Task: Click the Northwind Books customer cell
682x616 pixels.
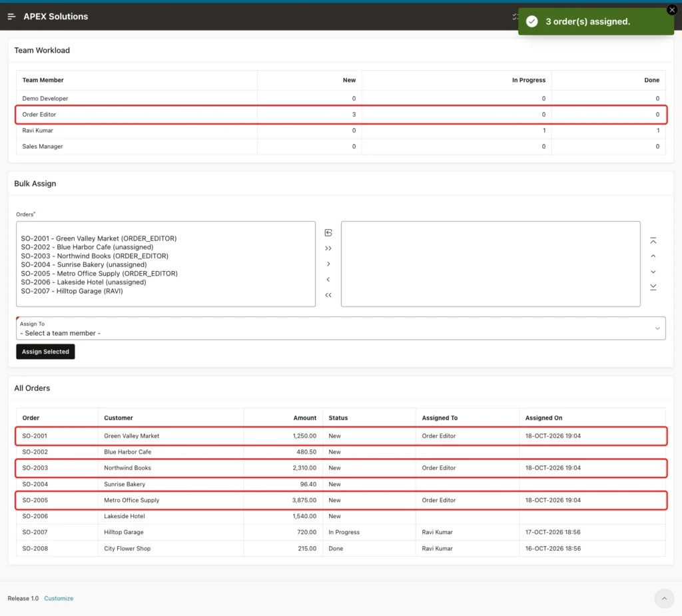Action: (x=127, y=468)
